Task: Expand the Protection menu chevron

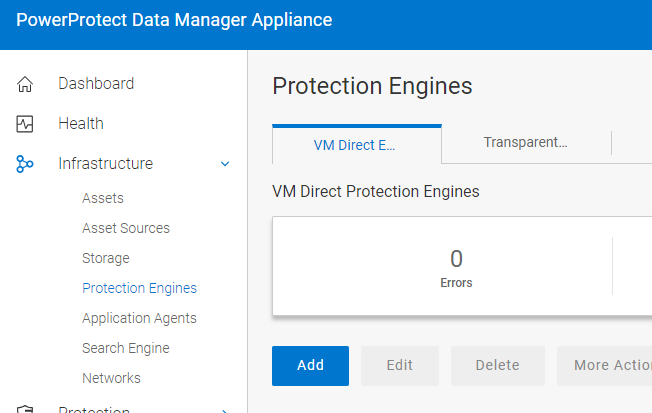Action: tap(225, 409)
